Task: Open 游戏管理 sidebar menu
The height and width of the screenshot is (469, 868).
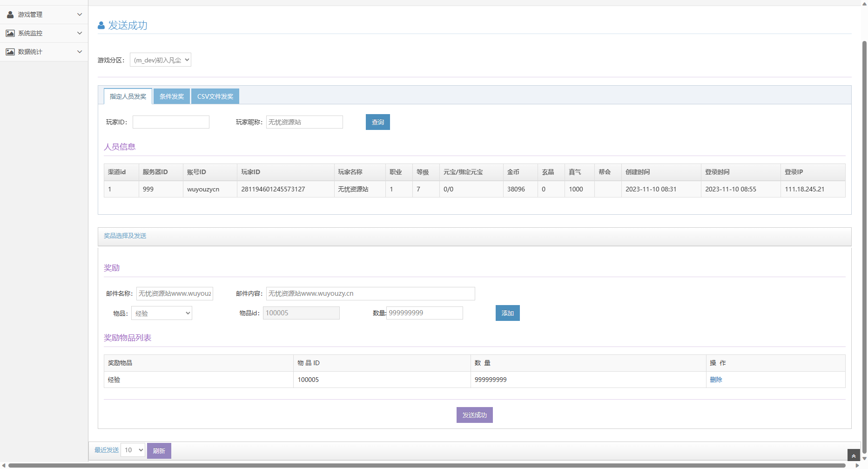Action: (44, 14)
